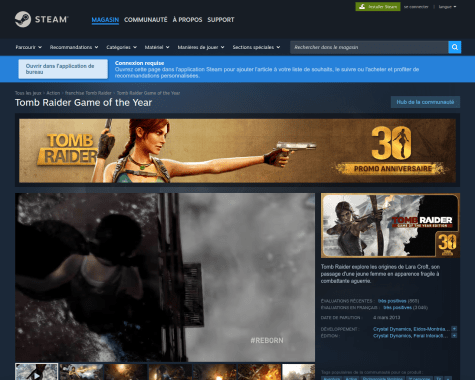Expand the ÉDITION publisher list plus icon
The width and height of the screenshot is (475, 380).
[454, 336]
